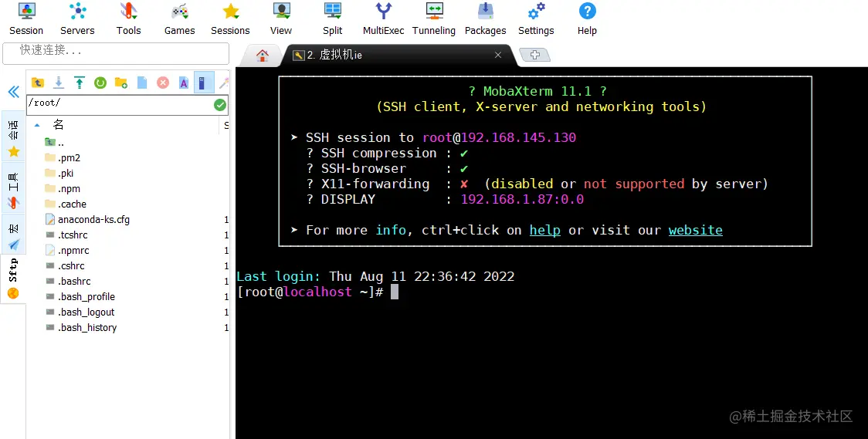Close the '2. 虚拟机ie' tab
Screen dimensions: 868x439
[x=497, y=55]
